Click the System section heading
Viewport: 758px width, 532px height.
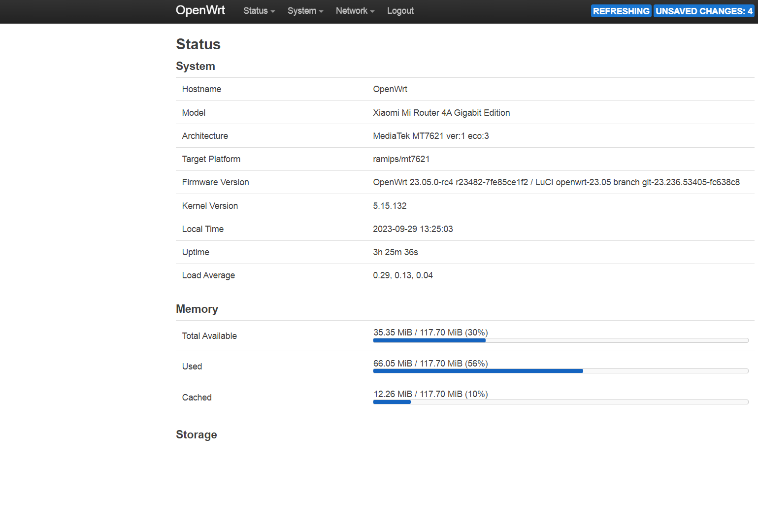(x=196, y=66)
